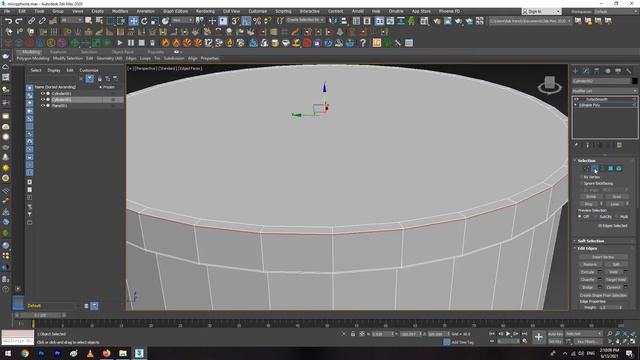Open the reference coordinate system dropdown
The height and width of the screenshot is (360, 640).
pos(182,20)
